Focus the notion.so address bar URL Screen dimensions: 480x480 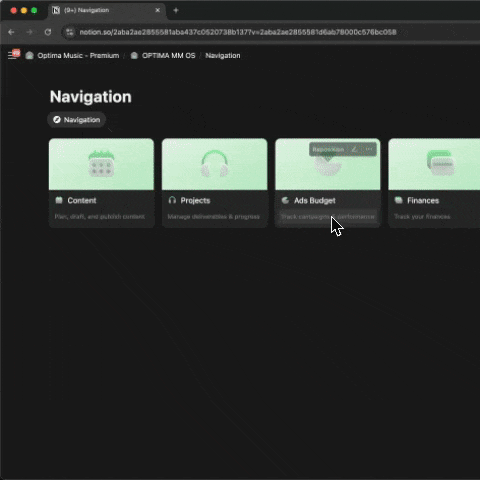[238, 32]
